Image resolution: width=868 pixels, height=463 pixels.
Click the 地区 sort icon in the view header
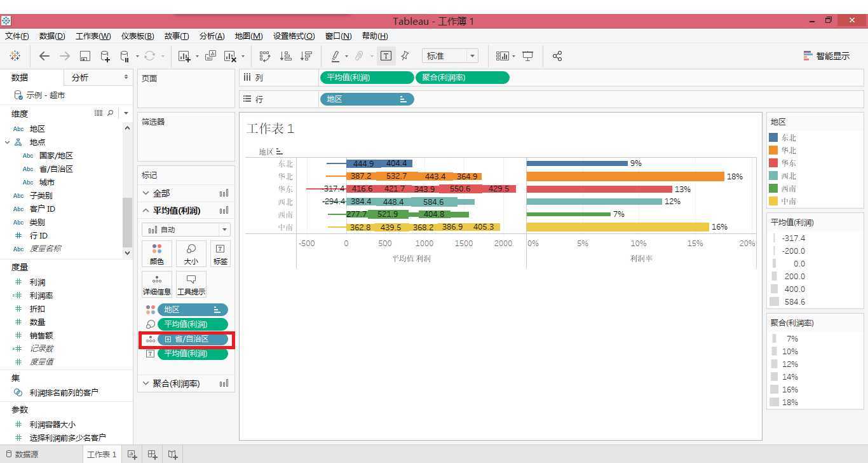279,152
